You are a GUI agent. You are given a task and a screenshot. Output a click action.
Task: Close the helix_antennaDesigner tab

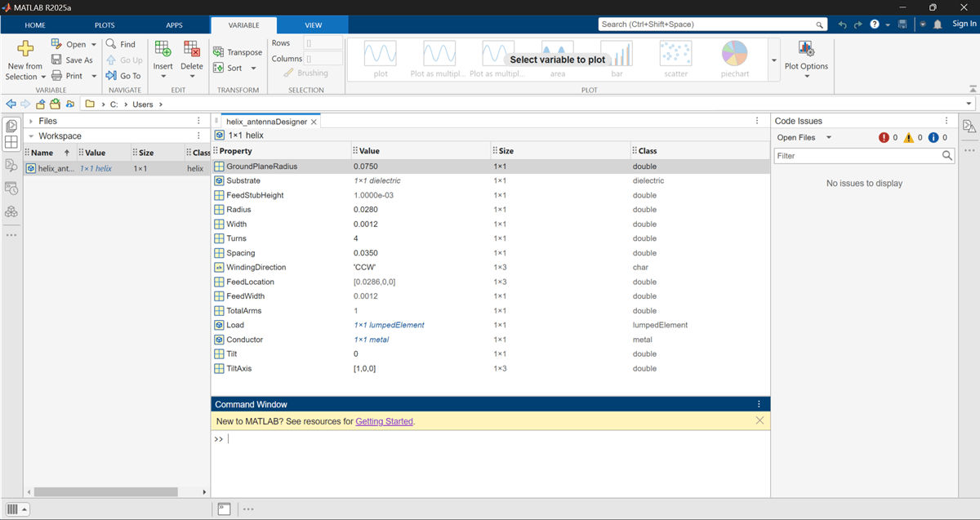pyautogui.click(x=314, y=122)
